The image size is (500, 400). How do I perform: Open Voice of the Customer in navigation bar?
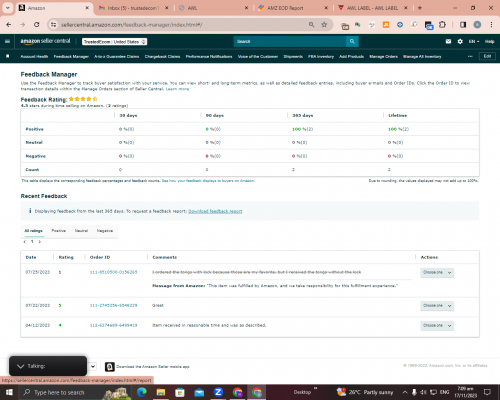click(x=258, y=56)
